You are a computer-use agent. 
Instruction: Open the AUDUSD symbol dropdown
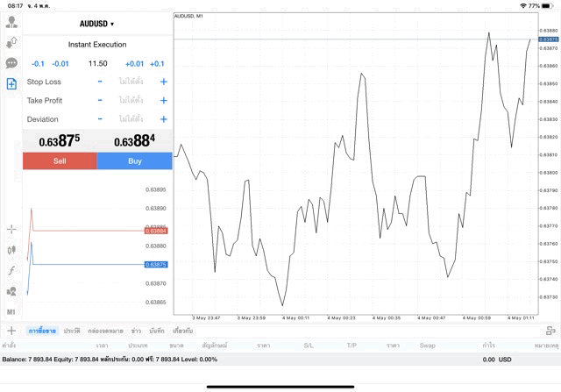tap(96, 24)
